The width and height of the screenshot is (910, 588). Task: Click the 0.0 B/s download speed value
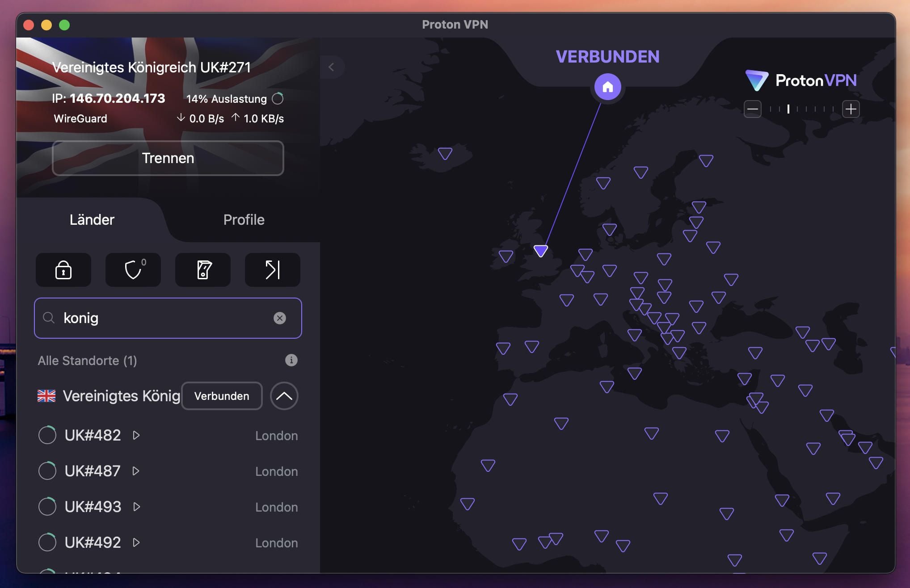(x=206, y=119)
